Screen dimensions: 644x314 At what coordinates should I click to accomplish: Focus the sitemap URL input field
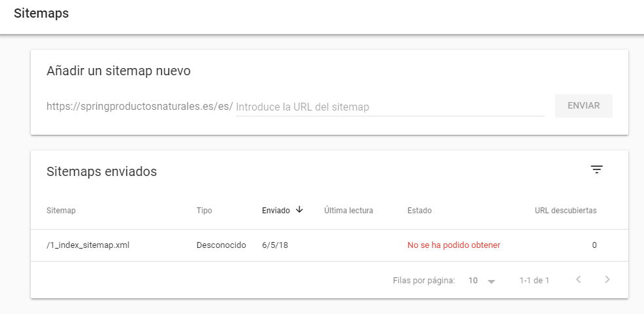click(390, 107)
